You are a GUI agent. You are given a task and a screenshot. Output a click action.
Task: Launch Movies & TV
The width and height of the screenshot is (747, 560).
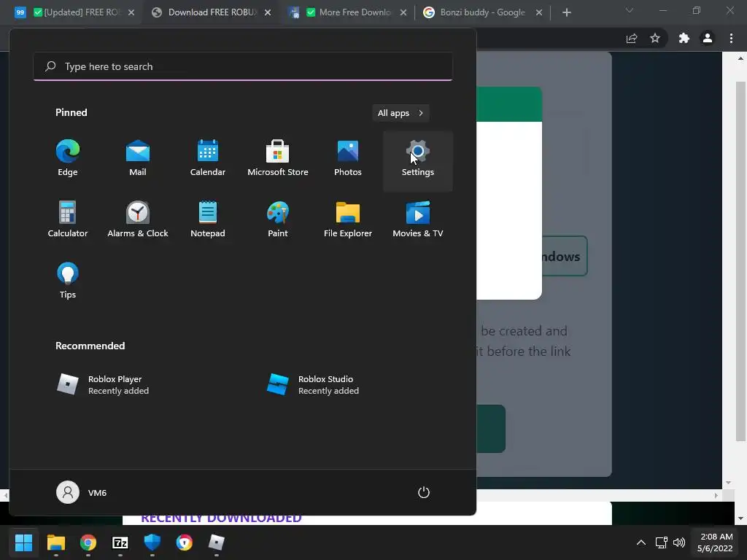(x=418, y=220)
